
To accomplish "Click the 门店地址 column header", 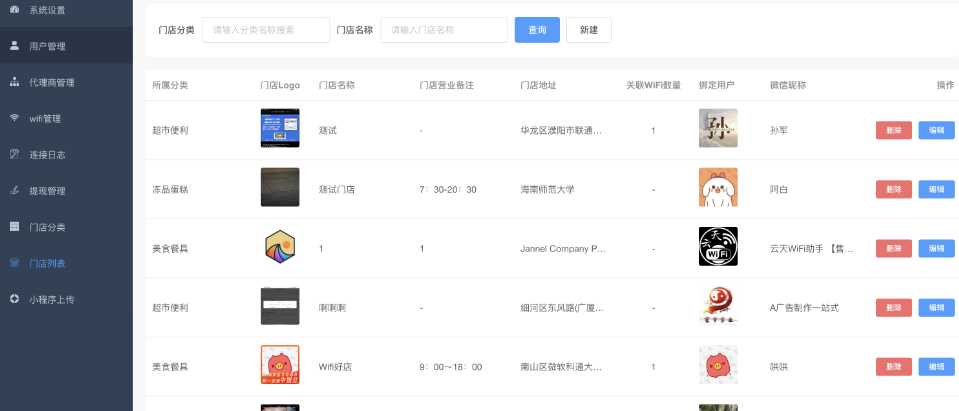I will pyautogui.click(x=538, y=85).
